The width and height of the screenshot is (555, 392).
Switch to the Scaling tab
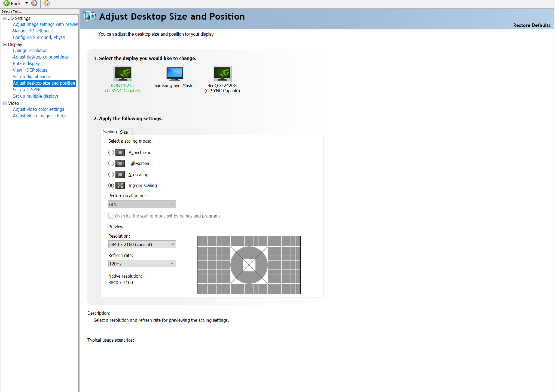tap(110, 131)
